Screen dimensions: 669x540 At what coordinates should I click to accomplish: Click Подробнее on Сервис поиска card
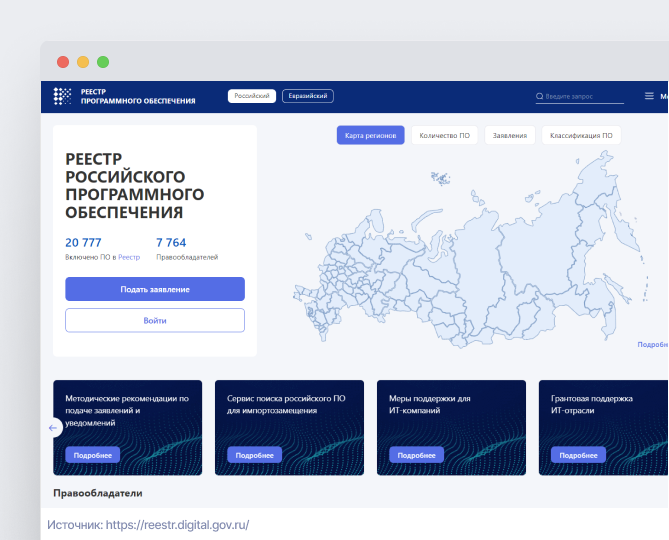coord(255,455)
